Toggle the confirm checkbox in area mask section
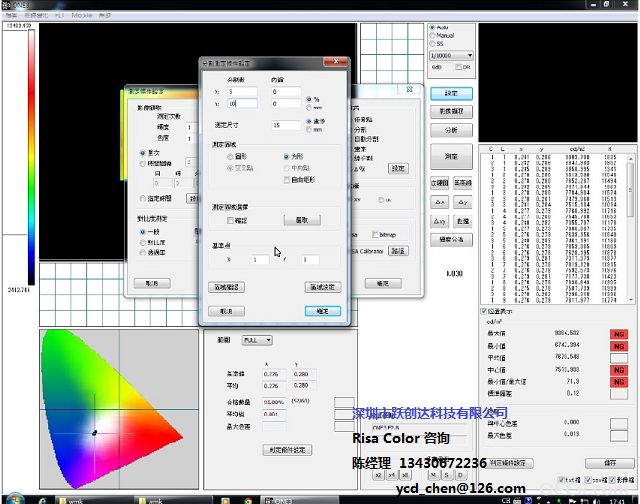The image size is (640, 504). pos(230,220)
